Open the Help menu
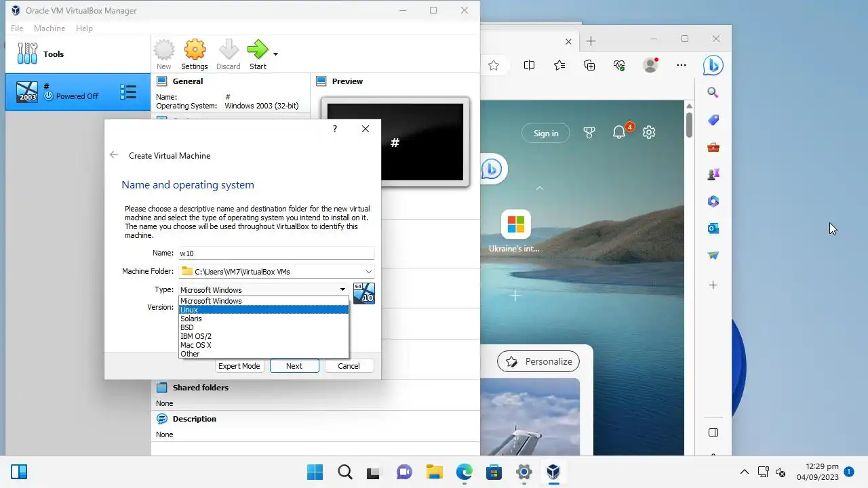 pos(84,28)
